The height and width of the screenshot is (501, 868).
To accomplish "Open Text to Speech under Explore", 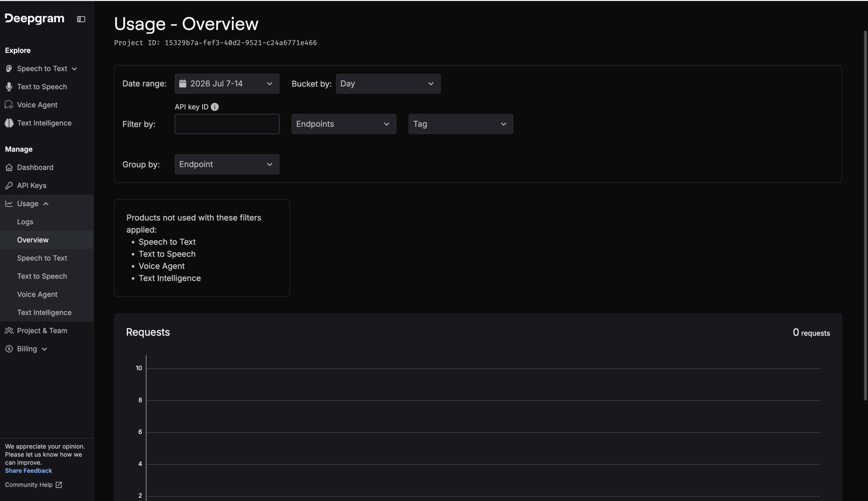I will (x=42, y=87).
